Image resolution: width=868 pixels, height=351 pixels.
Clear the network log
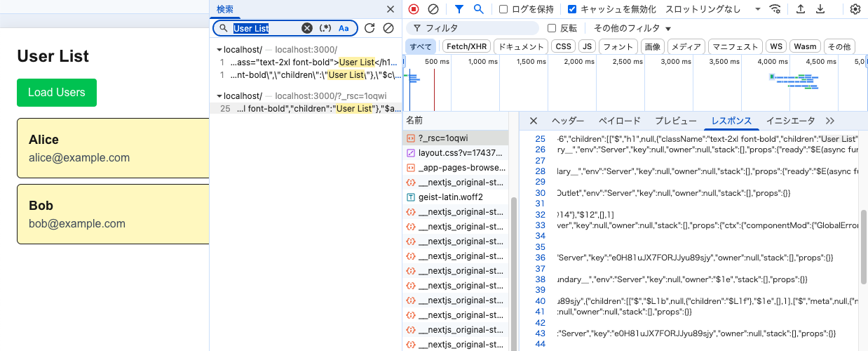click(433, 9)
